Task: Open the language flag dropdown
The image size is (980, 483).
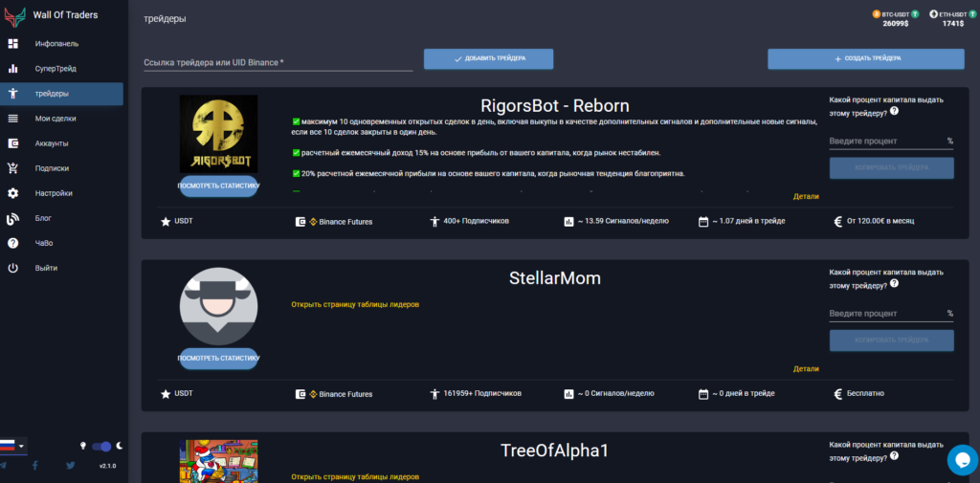Action: (x=13, y=446)
